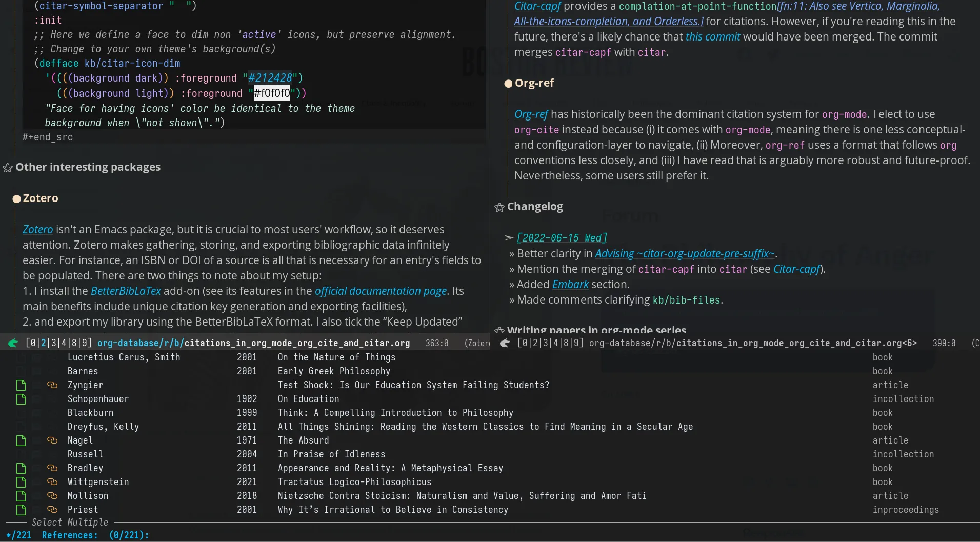Click cursor position 399:0 in right mode line
980x542 pixels.
point(944,343)
